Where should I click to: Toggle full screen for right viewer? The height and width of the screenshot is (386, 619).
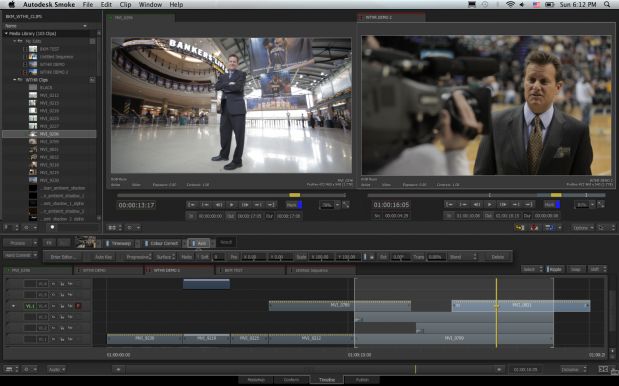(x=601, y=204)
